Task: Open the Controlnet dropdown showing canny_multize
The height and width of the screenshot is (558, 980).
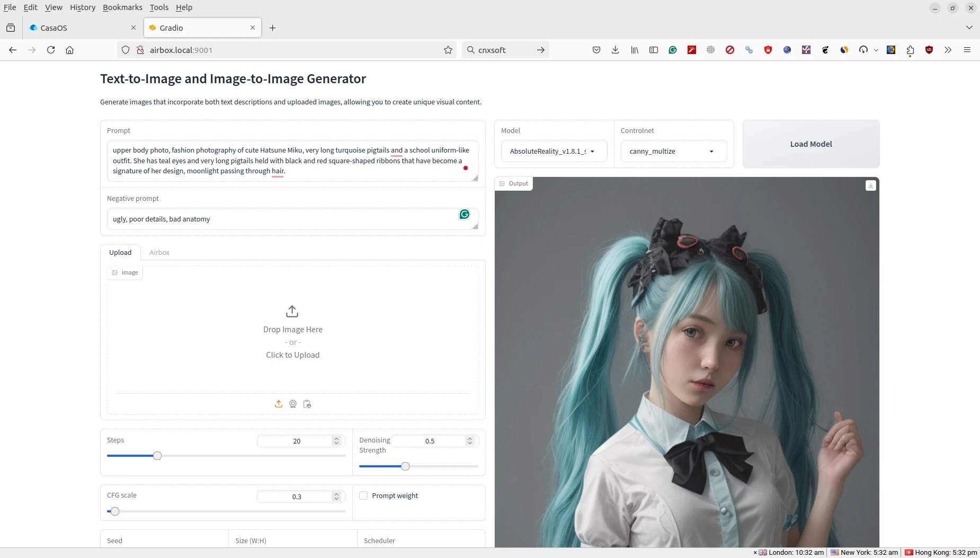Action: 673,151
